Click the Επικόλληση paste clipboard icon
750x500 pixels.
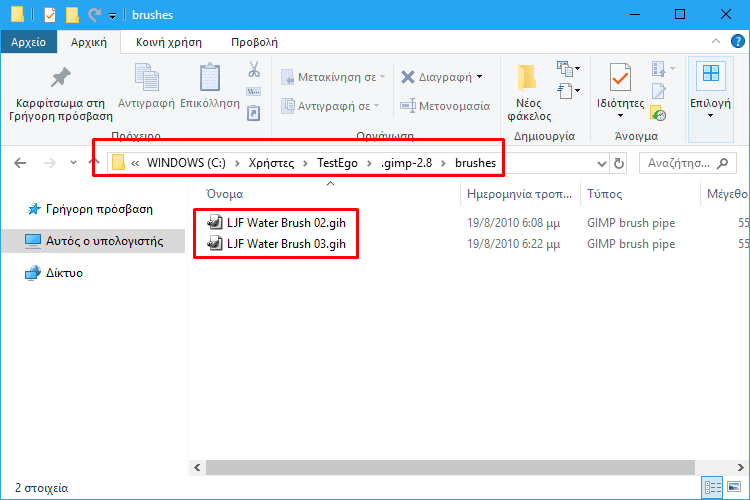click(x=210, y=77)
